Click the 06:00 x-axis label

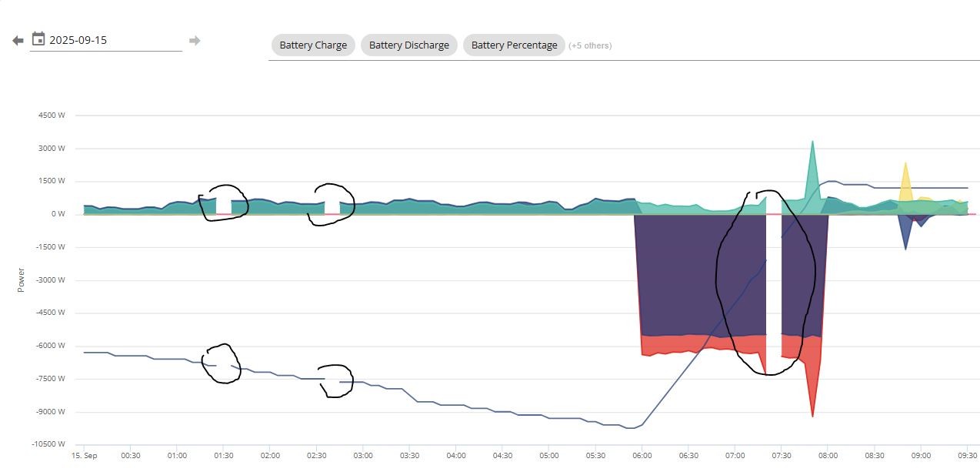[642, 455]
